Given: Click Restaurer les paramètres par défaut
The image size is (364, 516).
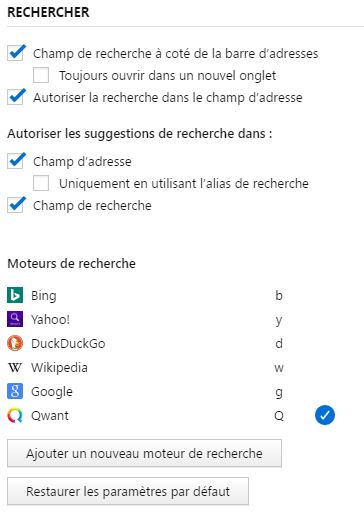Looking at the screenshot, I should [128, 491].
